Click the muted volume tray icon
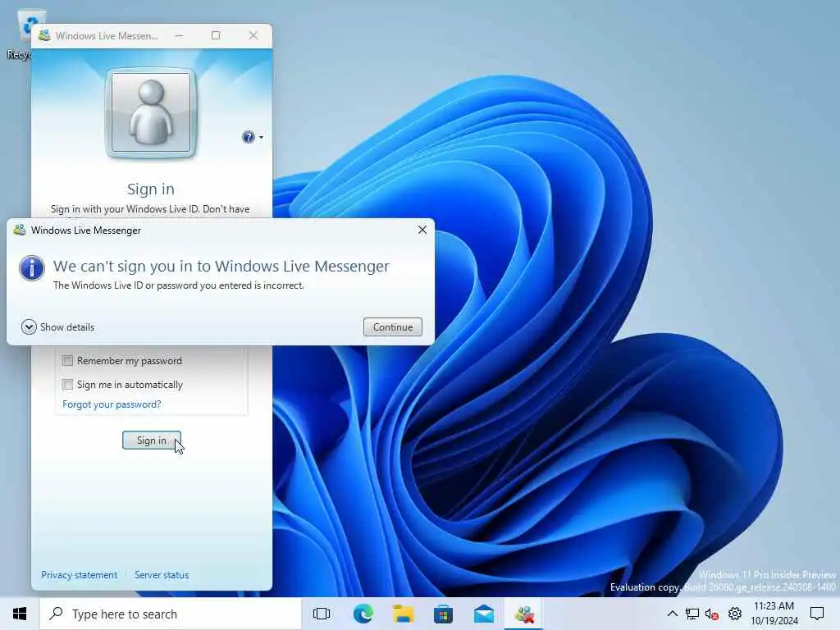This screenshot has height=630, width=840. [712, 614]
